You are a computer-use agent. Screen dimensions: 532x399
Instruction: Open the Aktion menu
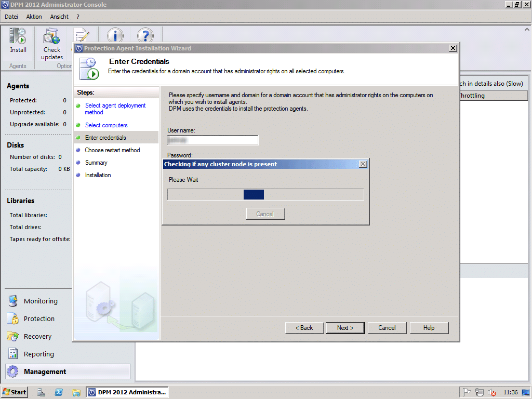[x=34, y=17]
